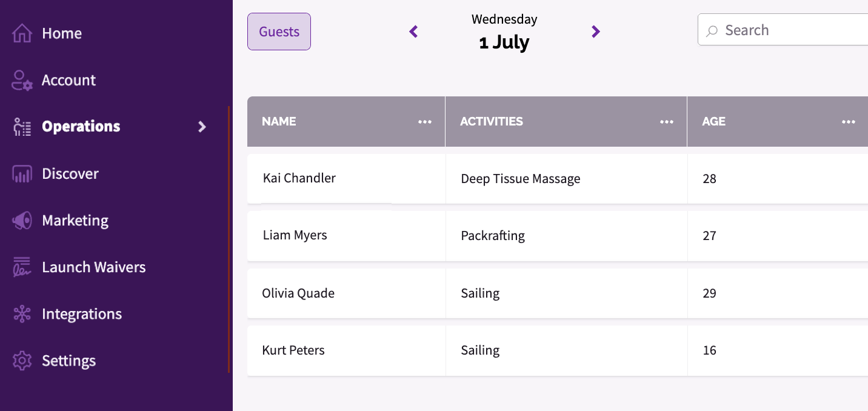Click the search magnifier icon
The height and width of the screenshot is (411, 868).
(713, 30)
